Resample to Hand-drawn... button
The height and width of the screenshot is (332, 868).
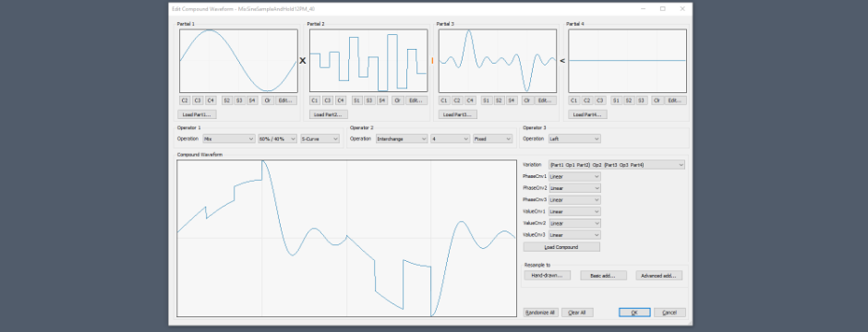tap(548, 275)
